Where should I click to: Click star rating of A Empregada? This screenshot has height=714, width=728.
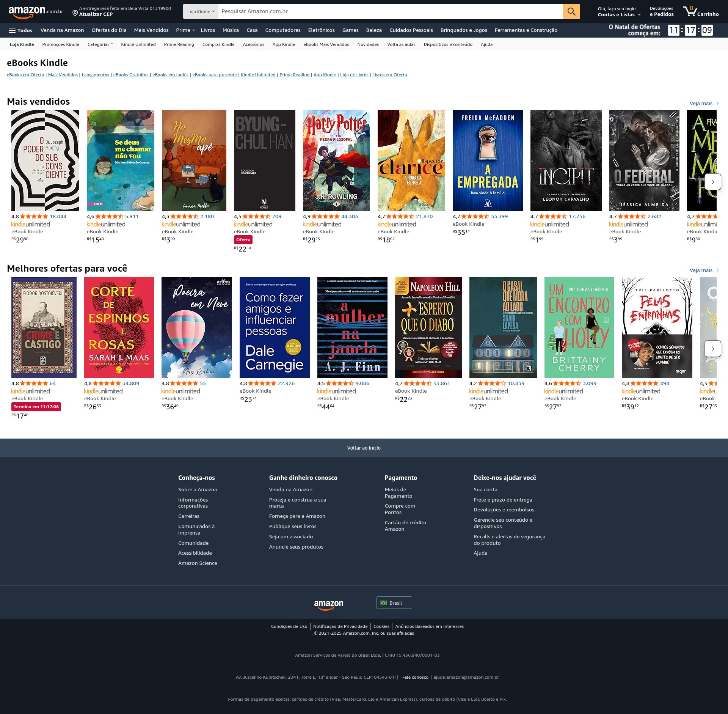click(x=475, y=216)
